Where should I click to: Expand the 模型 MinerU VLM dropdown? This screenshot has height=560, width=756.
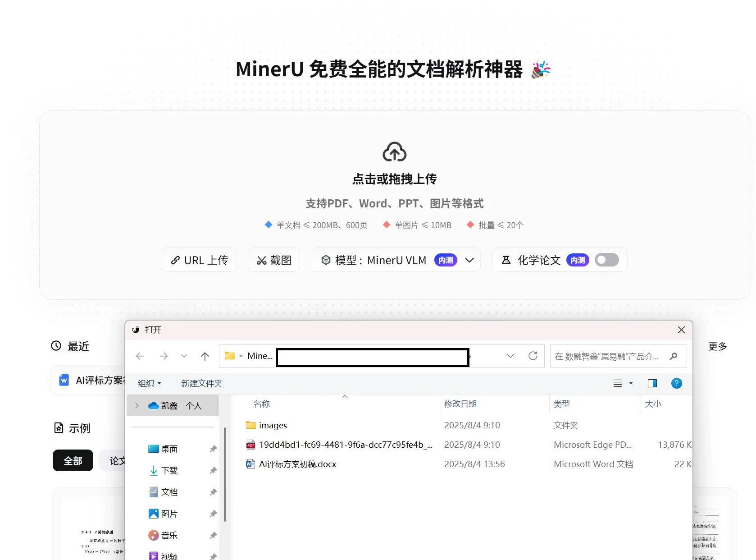pos(469,260)
